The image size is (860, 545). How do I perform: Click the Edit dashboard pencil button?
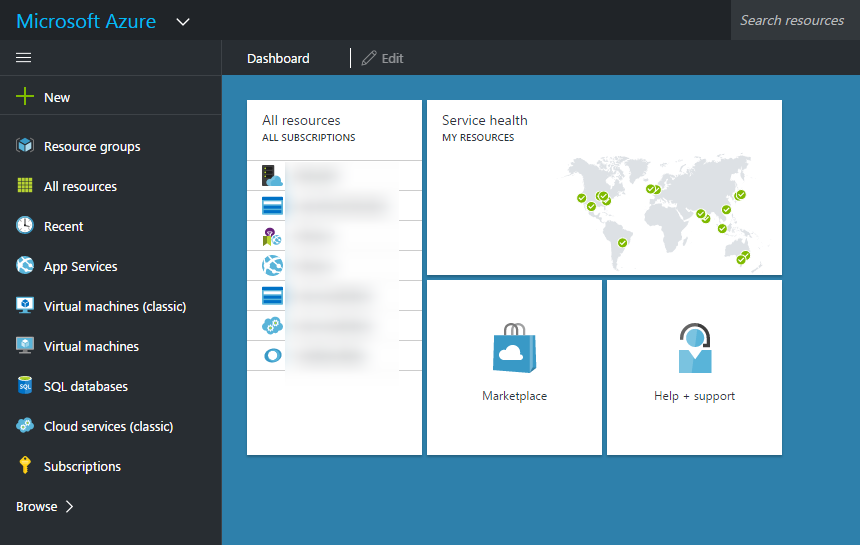tap(383, 58)
